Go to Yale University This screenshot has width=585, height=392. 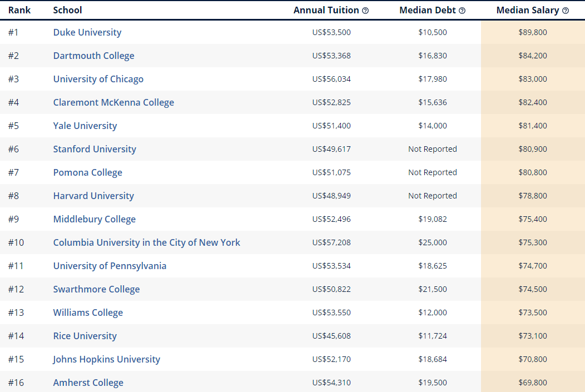click(x=85, y=126)
